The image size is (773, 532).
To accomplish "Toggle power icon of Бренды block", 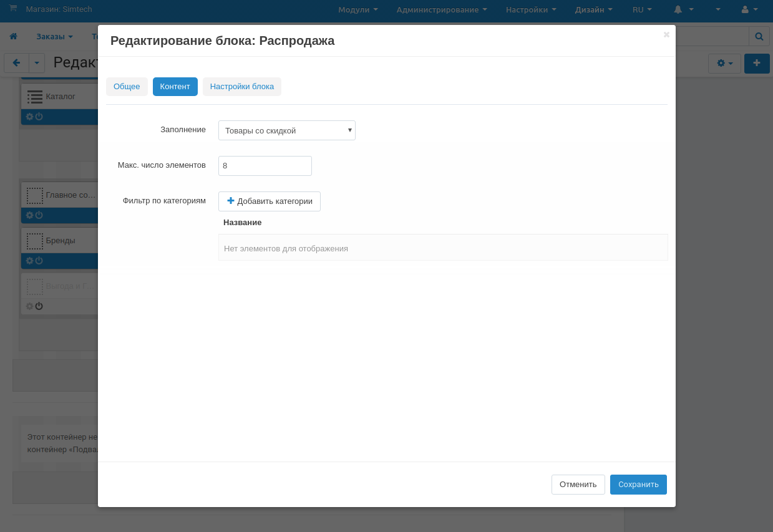I will click(39, 261).
